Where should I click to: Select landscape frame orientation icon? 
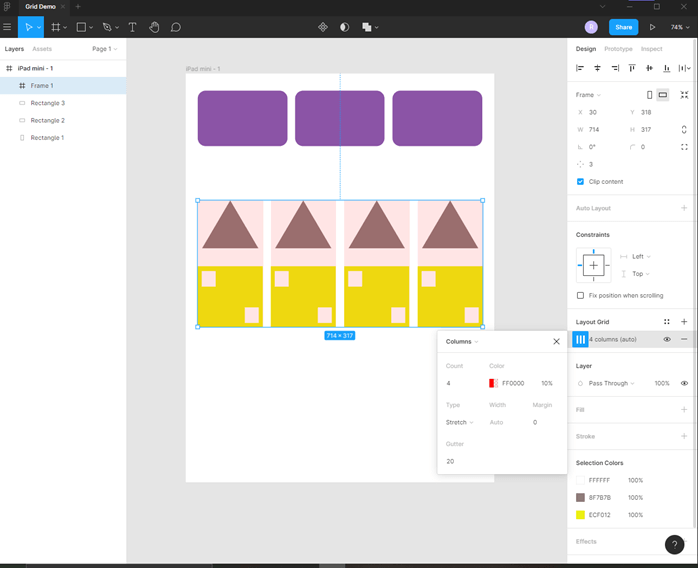(x=663, y=95)
